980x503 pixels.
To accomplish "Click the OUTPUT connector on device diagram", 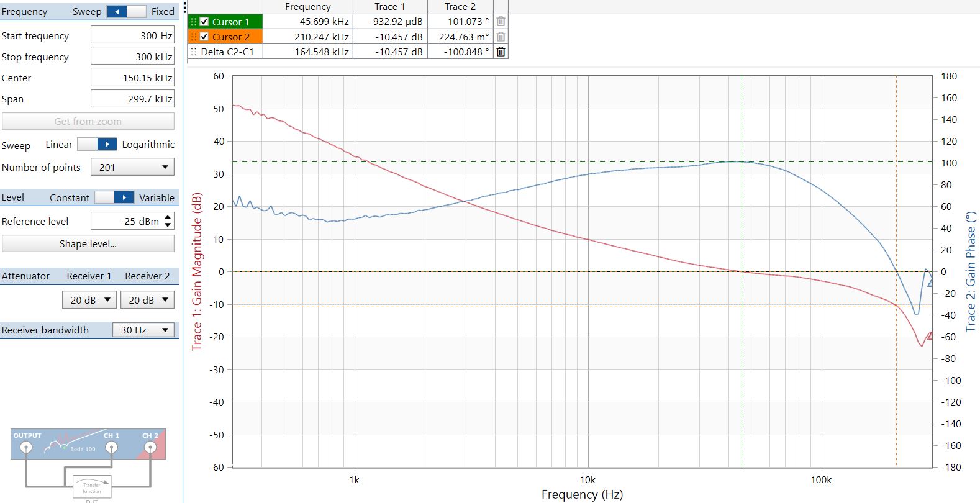I will [26, 447].
